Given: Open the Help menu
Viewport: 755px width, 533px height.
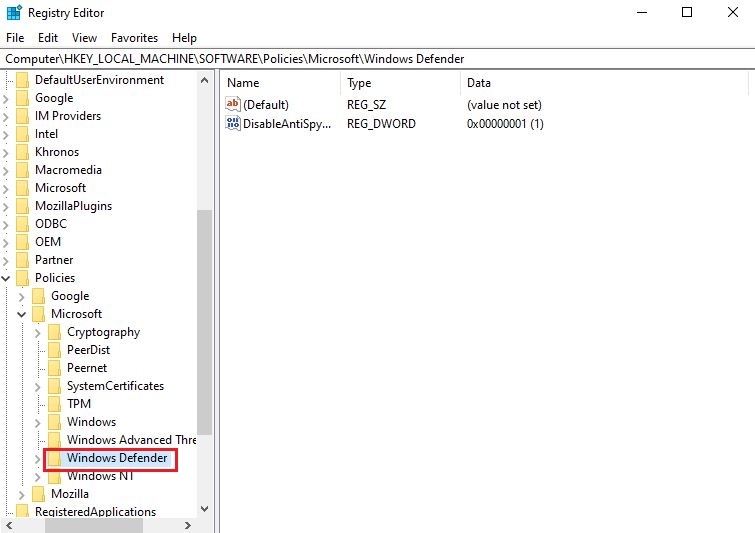Looking at the screenshot, I should tap(184, 38).
